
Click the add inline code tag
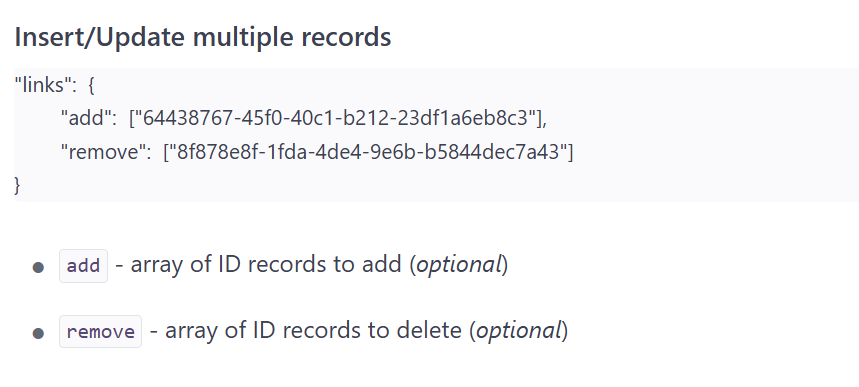tap(83, 266)
